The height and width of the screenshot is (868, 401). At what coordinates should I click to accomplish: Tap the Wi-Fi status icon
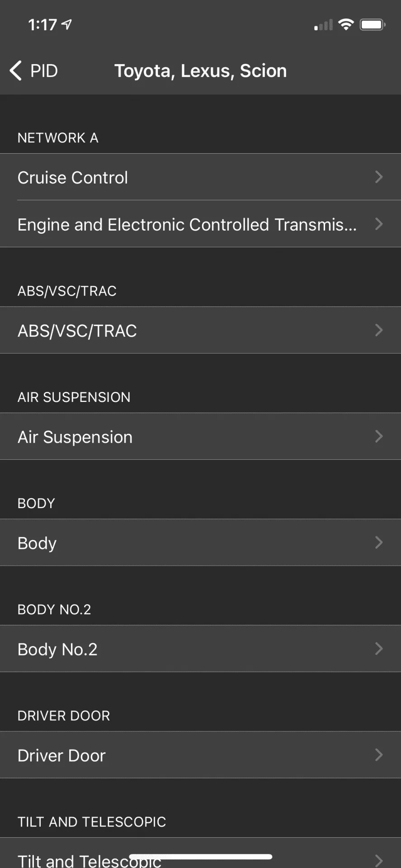click(x=346, y=25)
